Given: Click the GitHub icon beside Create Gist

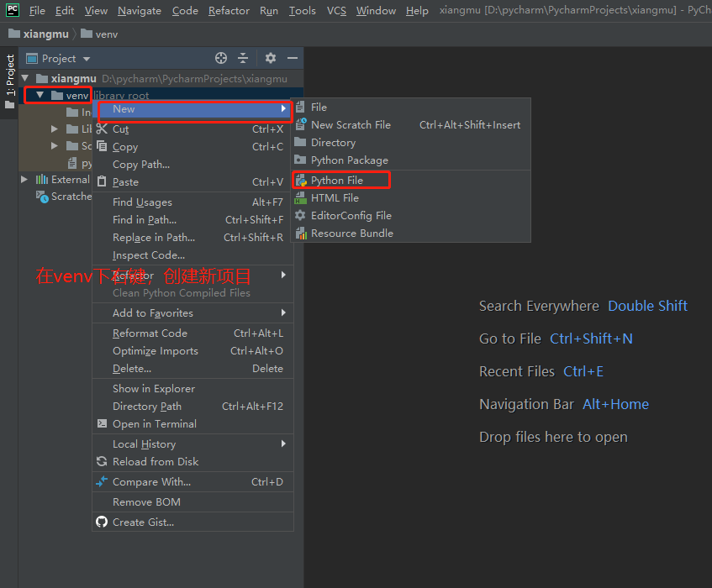Looking at the screenshot, I should tap(102, 522).
